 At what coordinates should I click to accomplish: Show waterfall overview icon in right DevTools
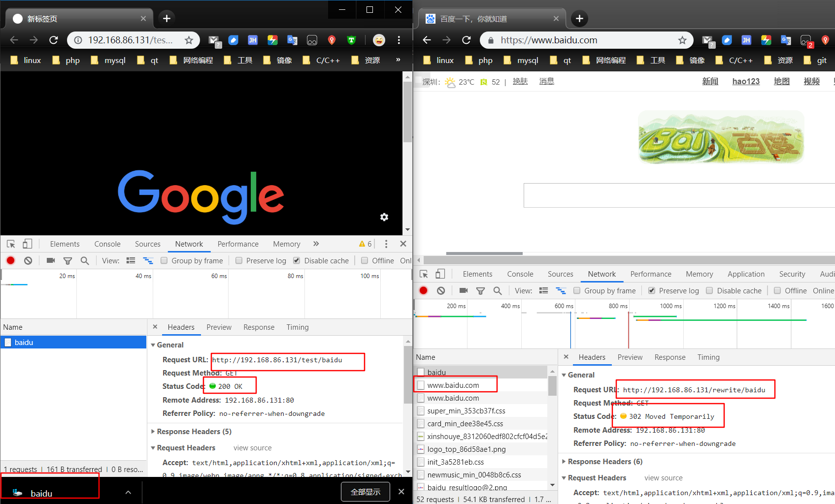click(x=561, y=290)
